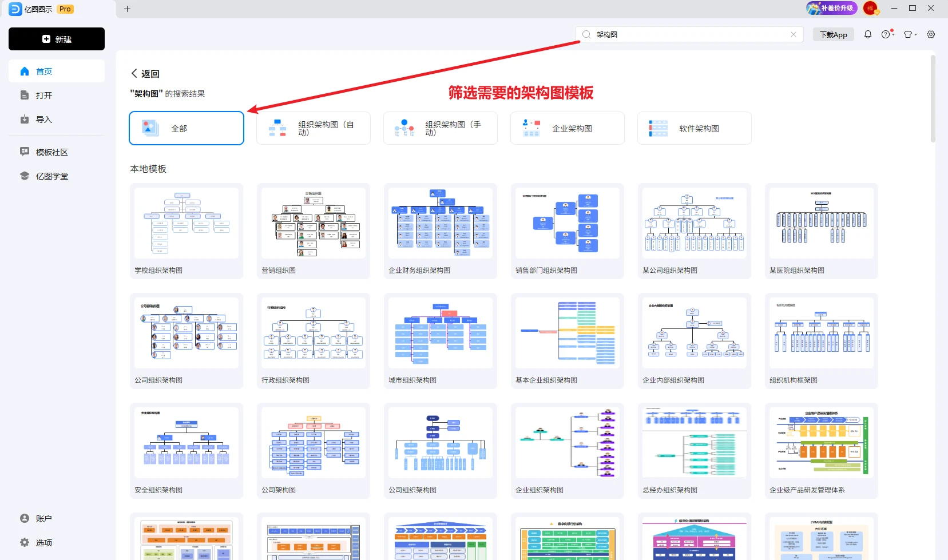The width and height of the screenshot is (948, 560).
Task: Filter by 组织架构图（自动）
Action: coord(314,128)
